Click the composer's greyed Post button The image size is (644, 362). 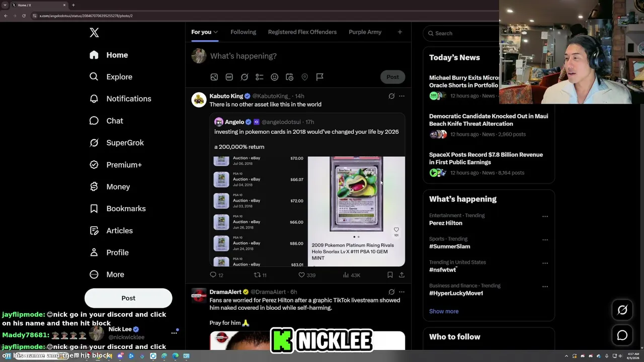(392, 77)
